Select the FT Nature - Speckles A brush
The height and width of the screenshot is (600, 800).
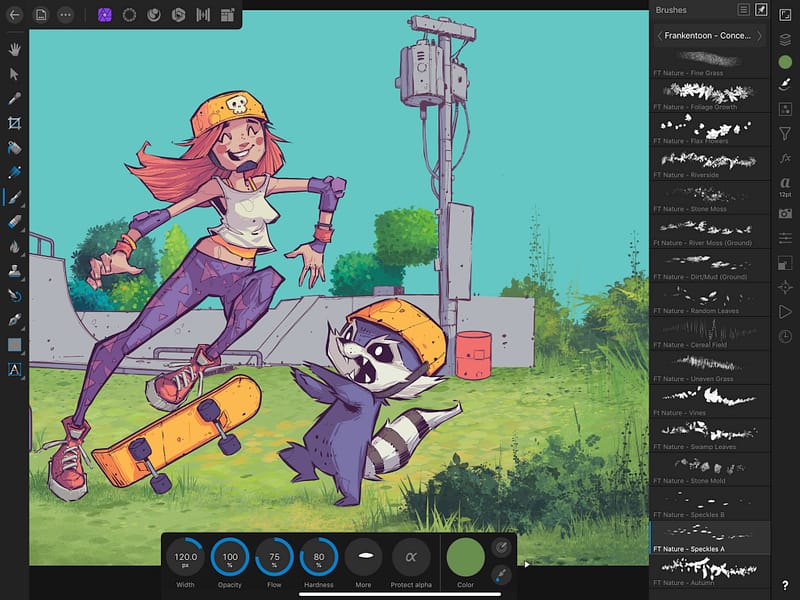point(710,538)
